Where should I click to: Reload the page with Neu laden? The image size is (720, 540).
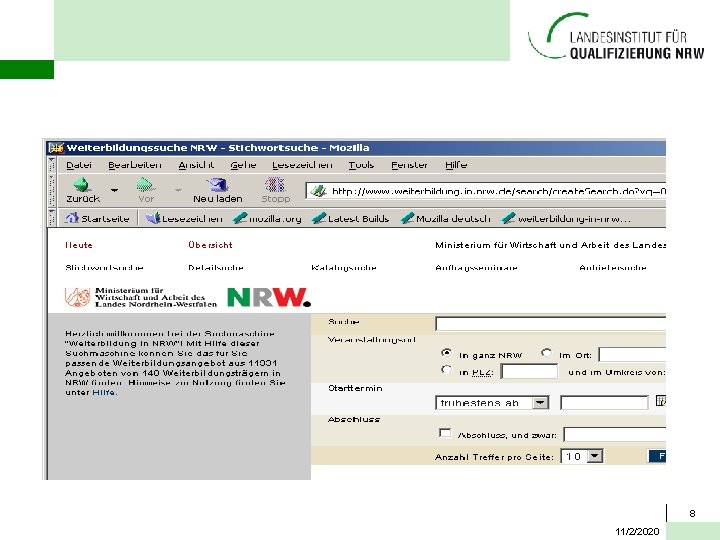[217, 190]
